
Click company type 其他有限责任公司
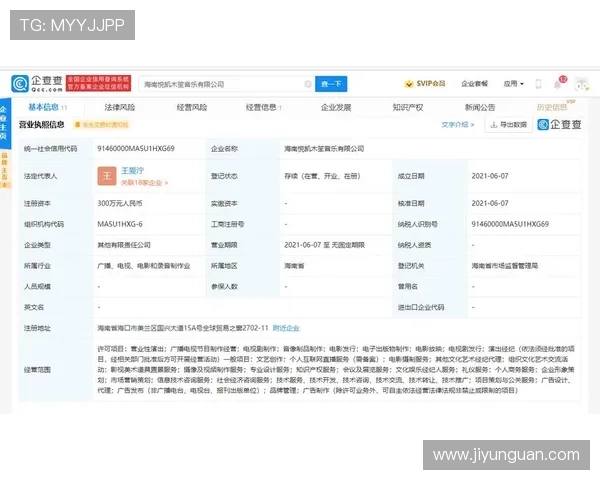point(124,245)
